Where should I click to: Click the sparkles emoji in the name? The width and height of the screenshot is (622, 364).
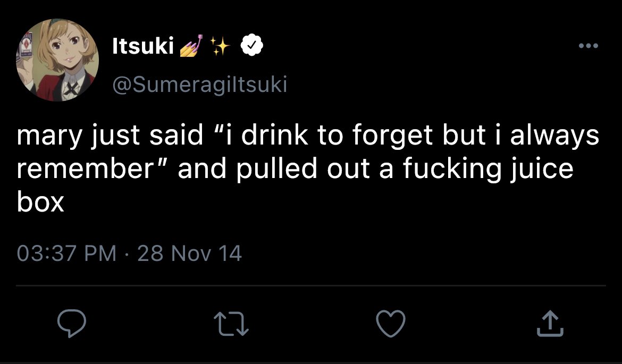[219, 47]
